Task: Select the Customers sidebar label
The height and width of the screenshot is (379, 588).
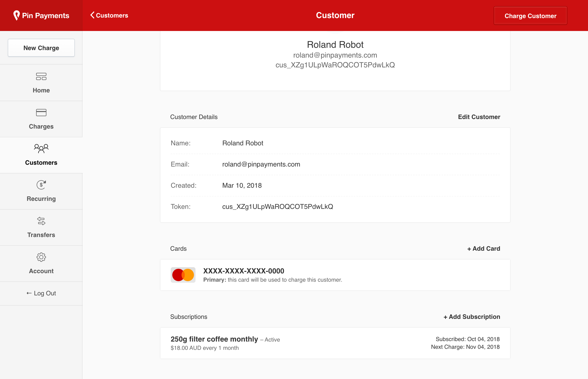Action: coord(41,163)
